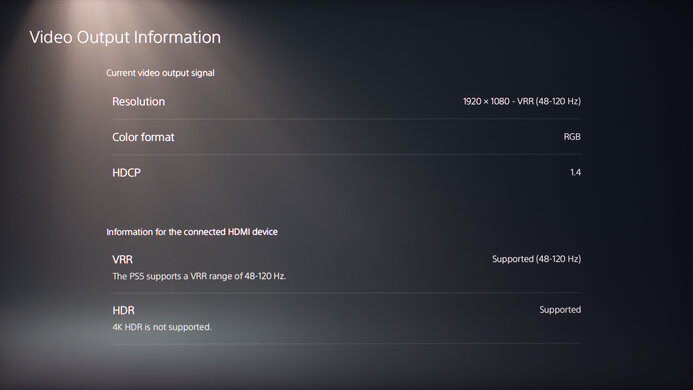Click the 'Information for the connected HDMI device' heading
The width and height of the screenshot is (693, 390).
pos(192,232)
